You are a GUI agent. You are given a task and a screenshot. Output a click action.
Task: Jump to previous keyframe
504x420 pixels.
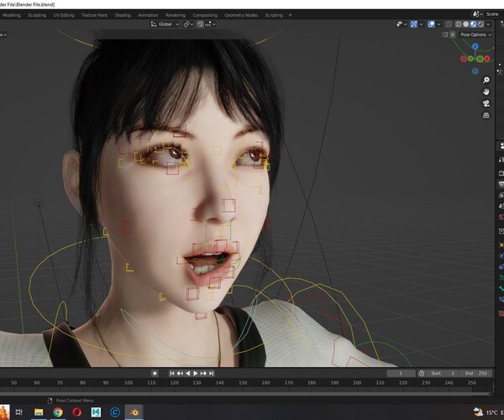180,374
